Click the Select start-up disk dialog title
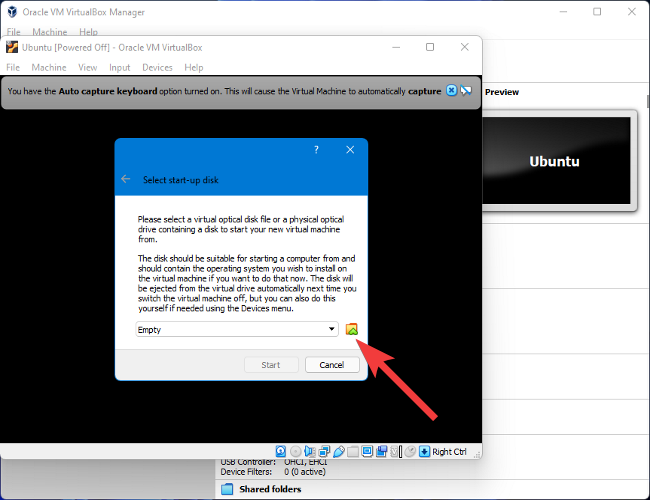The width and height of the screenshot is (650, 500). 181,180
